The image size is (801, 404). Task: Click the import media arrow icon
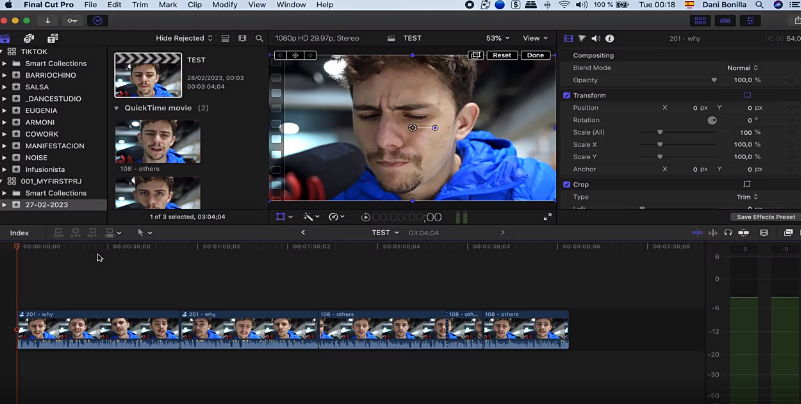(47, 20)
